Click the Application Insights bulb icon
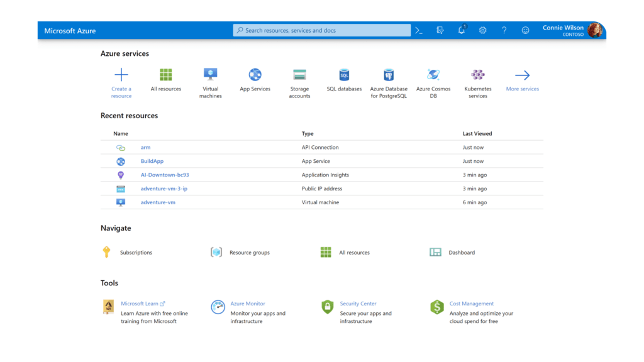The width and height of the screenshot is (644, 362). pyautogui.click(x=121, y=175)
